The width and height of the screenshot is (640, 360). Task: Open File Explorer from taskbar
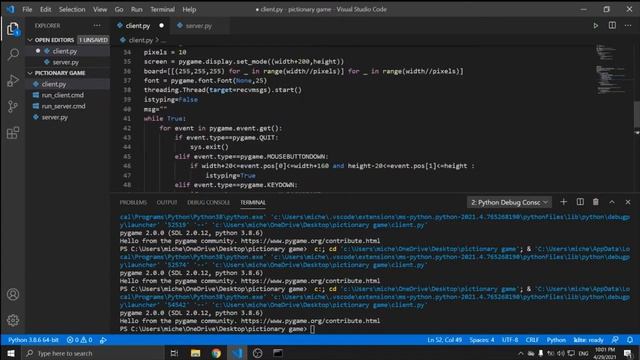(196, 353)
